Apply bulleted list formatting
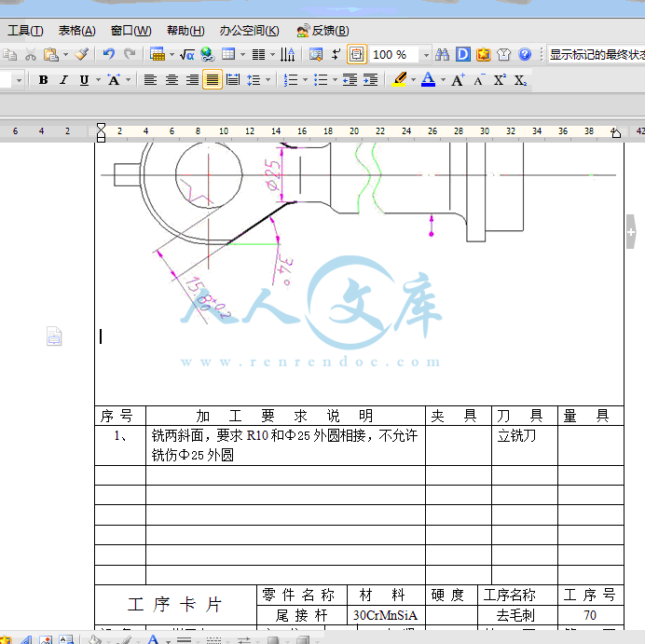The image size is (645, 644). pyautogui.click(x=321, y=80)
